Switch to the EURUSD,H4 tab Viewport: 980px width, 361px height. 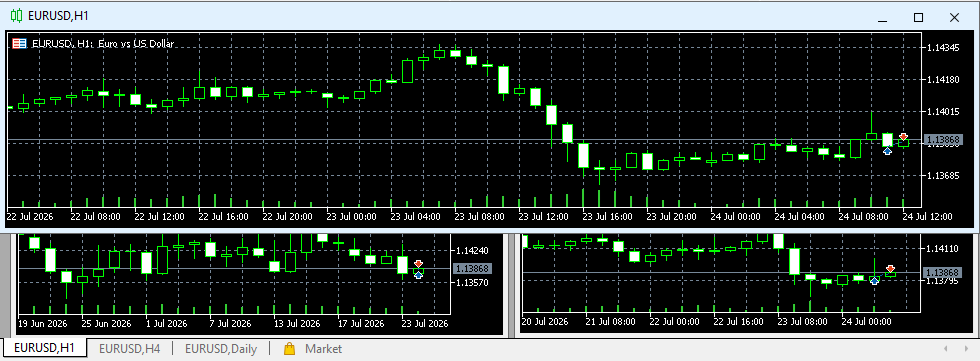click(x=129, y=349)
